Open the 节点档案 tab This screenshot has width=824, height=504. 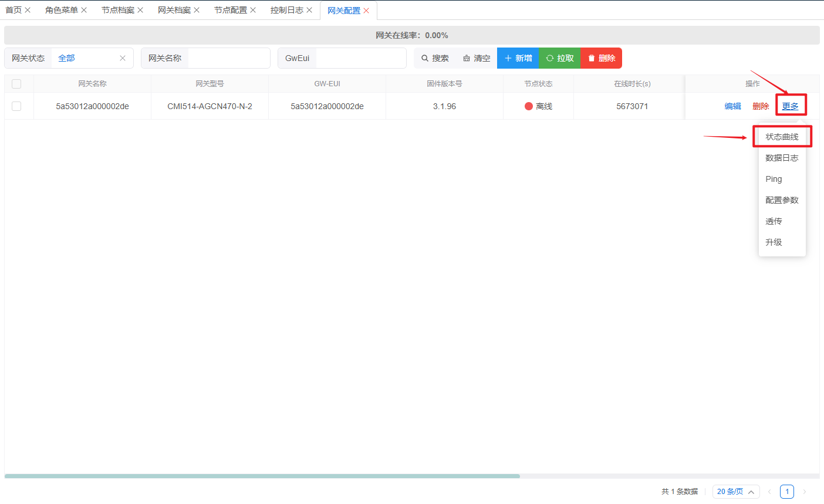click(x=118, y=10)
